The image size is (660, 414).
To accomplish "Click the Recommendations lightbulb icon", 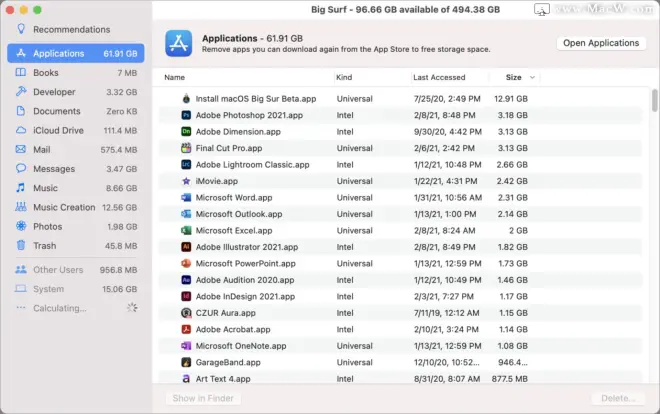I will point(21,29).
